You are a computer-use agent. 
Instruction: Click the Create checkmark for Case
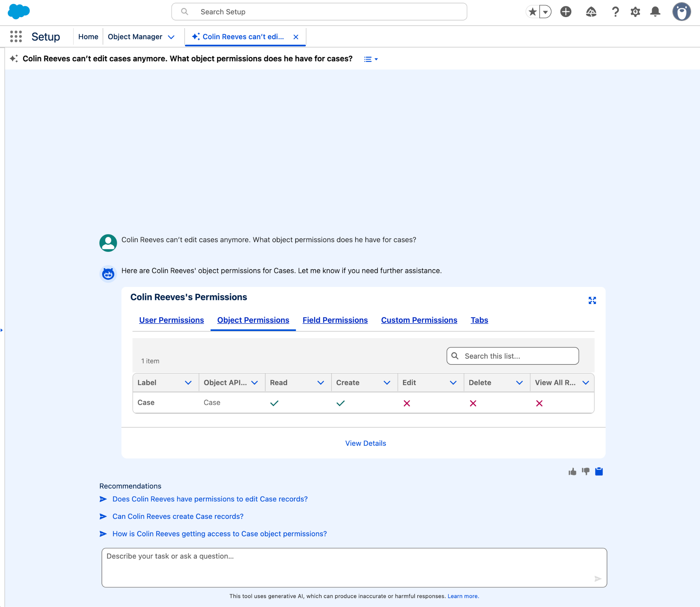(341, 403)
